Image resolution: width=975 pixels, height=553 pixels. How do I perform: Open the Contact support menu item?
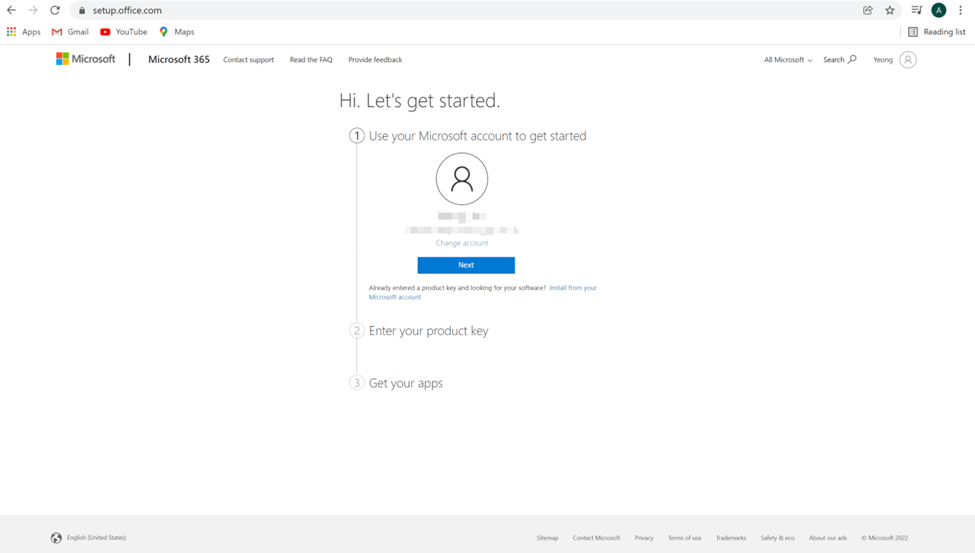point(248,60)
